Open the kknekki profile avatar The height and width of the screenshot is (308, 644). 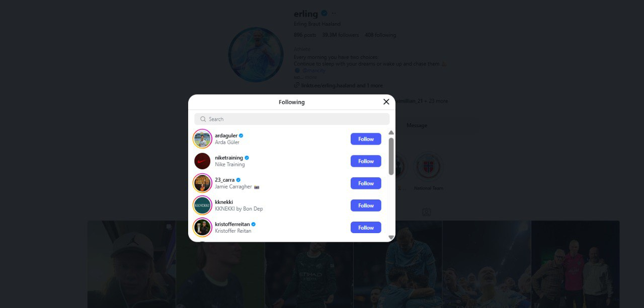coord(202,205)
